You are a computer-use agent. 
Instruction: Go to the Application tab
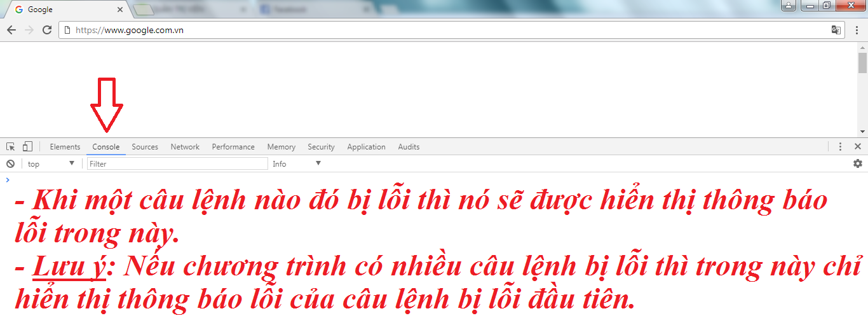(x=366, y=147)
